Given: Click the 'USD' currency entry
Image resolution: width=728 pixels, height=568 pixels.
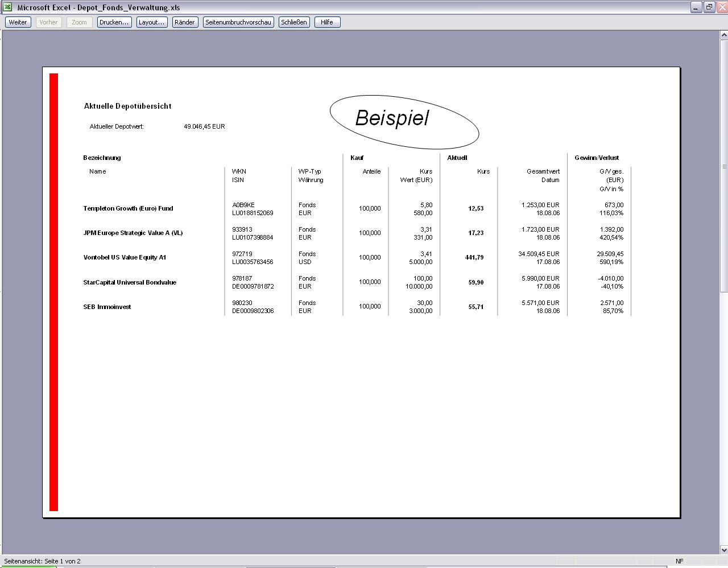Looking at the screenshot, I should pos(305,262).
